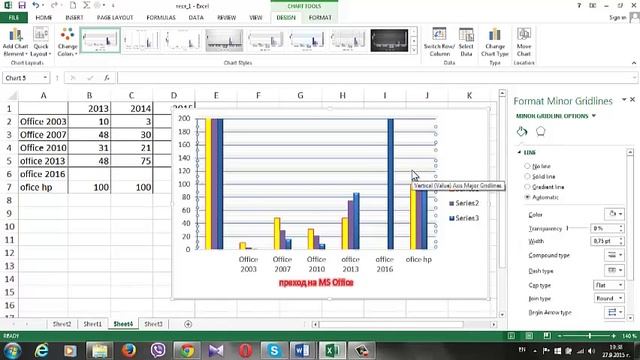Open the File tab
Viewport: 640px width, 360px height.
13,18
